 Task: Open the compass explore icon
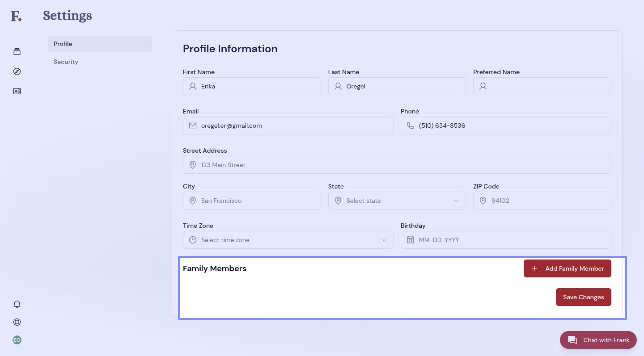[17, 71]
